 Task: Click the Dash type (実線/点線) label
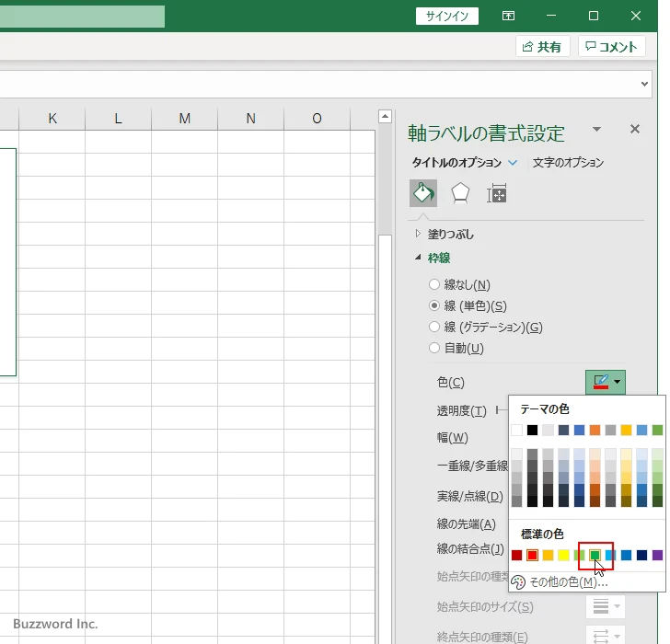pos(469,496)
